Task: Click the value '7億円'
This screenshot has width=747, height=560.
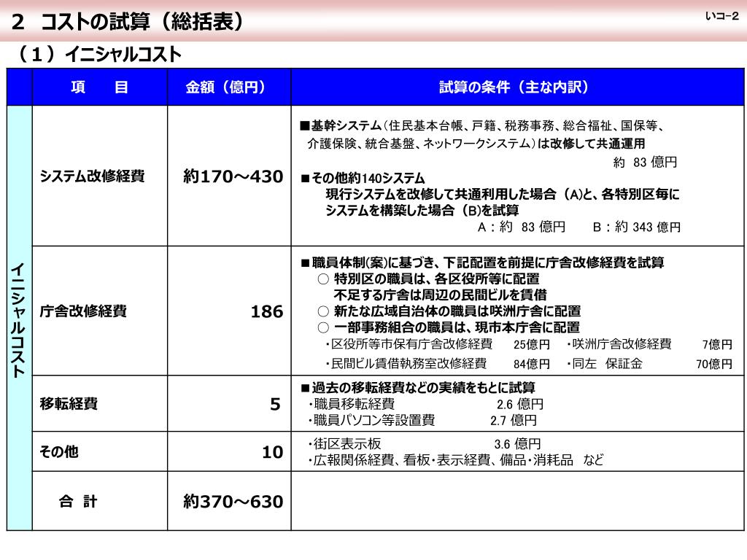Action: coord(718,344)
